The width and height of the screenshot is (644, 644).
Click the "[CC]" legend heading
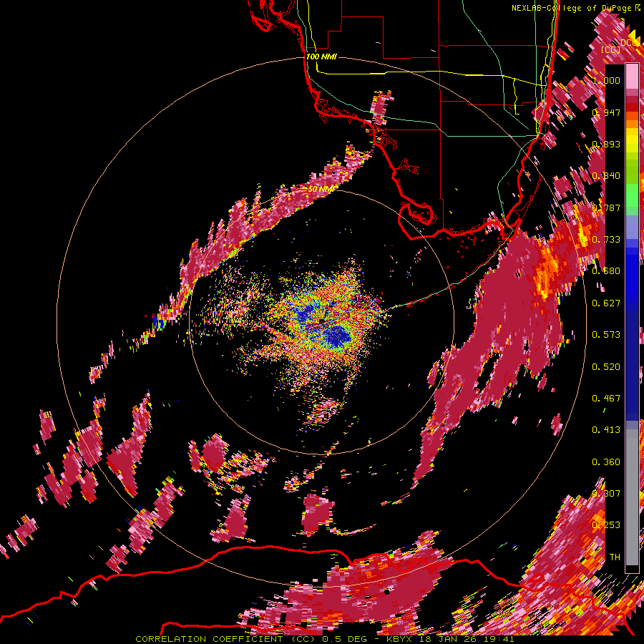click(x=610, y=49)
